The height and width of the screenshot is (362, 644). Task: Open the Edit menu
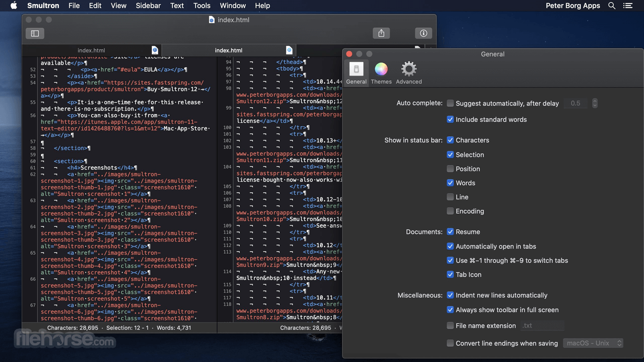click(x=95, y=6)
